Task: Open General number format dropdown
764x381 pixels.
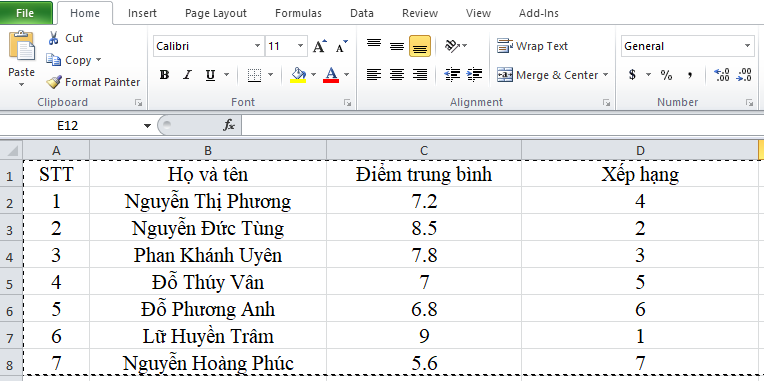Action: tap(747, 46)
